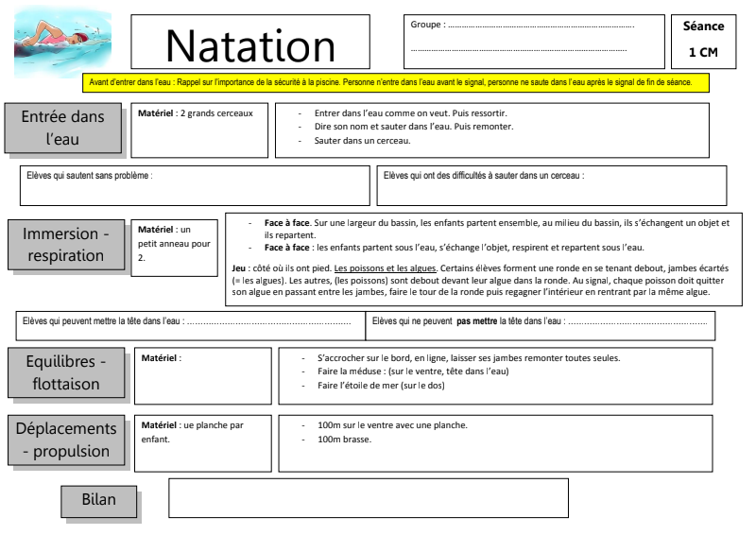Select the Immersion - respiration section label

coord(66,243)
